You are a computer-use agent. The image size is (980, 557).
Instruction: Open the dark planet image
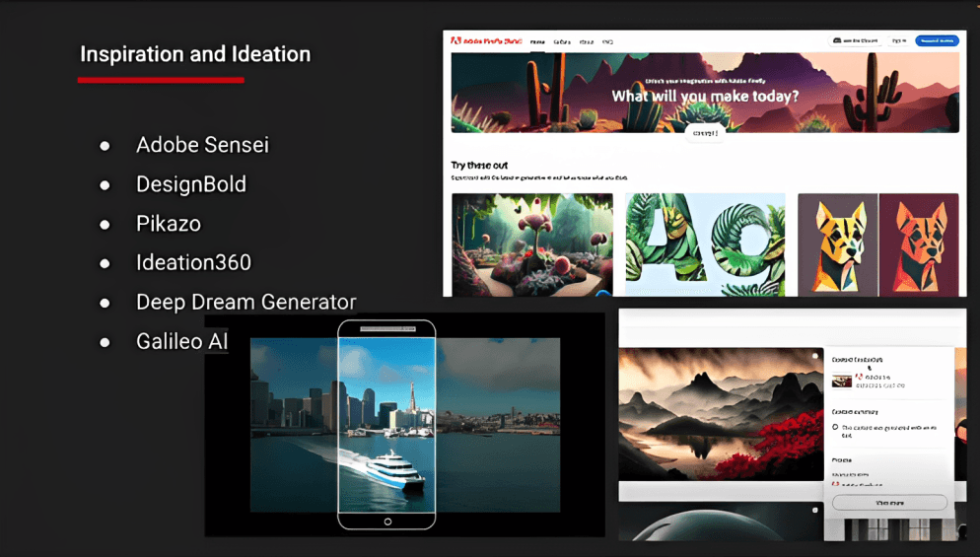click(722, 522)
